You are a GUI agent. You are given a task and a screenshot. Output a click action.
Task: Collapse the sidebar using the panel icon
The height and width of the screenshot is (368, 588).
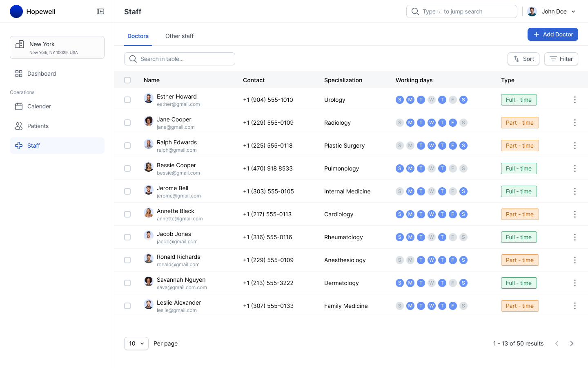click(x=100, y=11)
